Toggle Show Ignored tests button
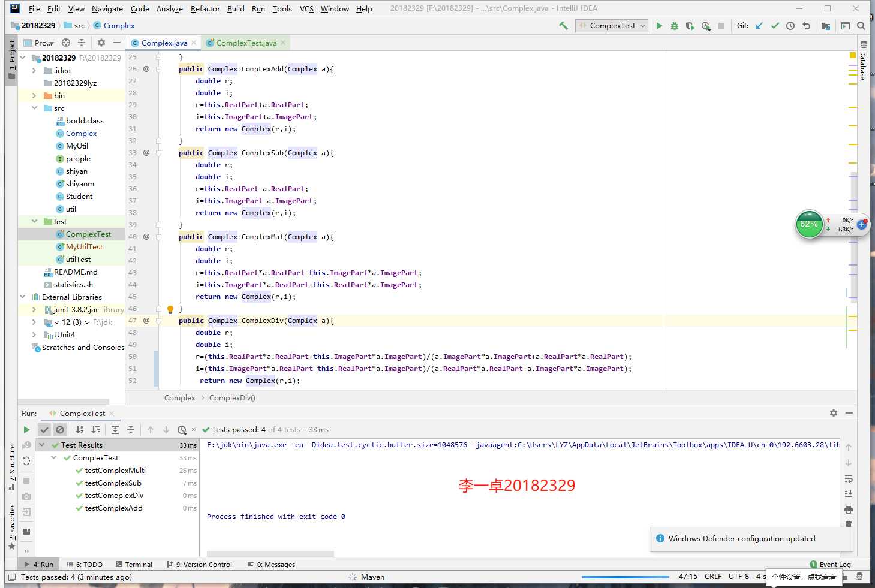Viewport: 875px width, 588px height. [x=60, y=430]
